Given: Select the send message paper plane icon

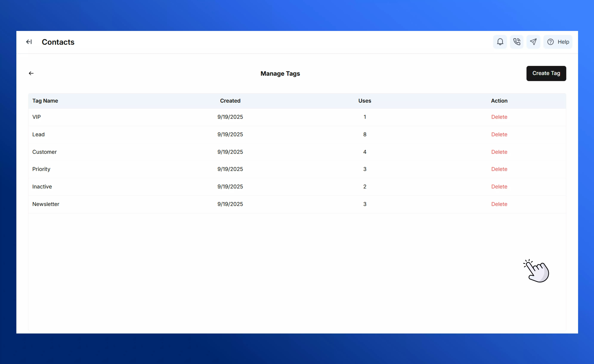Looking at the screenshot, I should [533, 42].
